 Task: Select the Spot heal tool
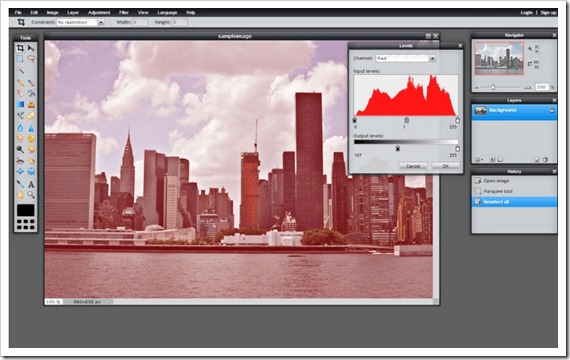(31, 160)
